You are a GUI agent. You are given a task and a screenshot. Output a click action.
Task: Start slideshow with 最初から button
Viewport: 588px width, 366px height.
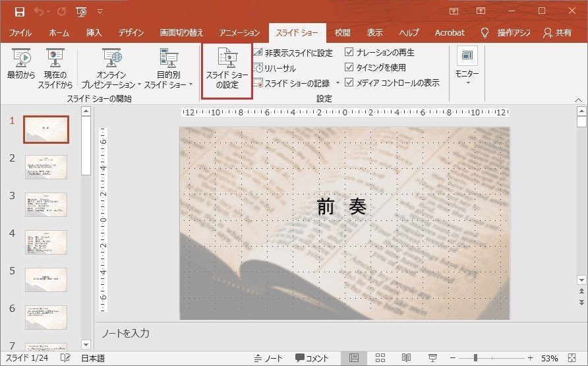pos(21,64)
